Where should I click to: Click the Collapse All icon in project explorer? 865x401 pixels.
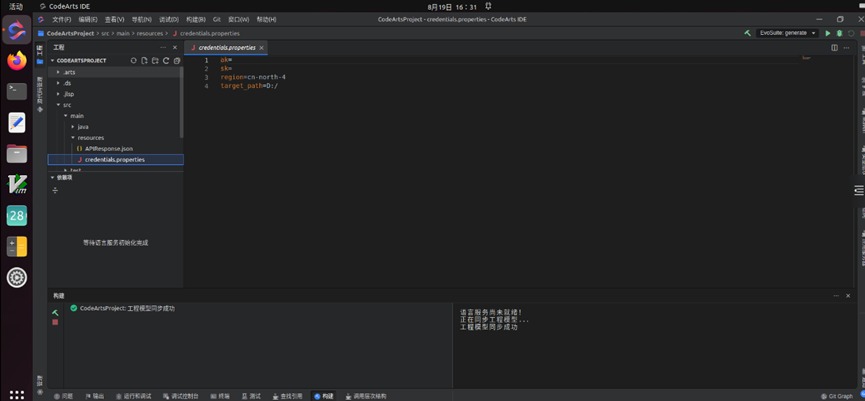pos(177,61)
